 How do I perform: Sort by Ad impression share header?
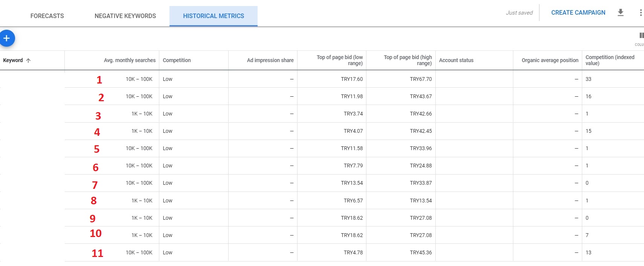(270, 60)
